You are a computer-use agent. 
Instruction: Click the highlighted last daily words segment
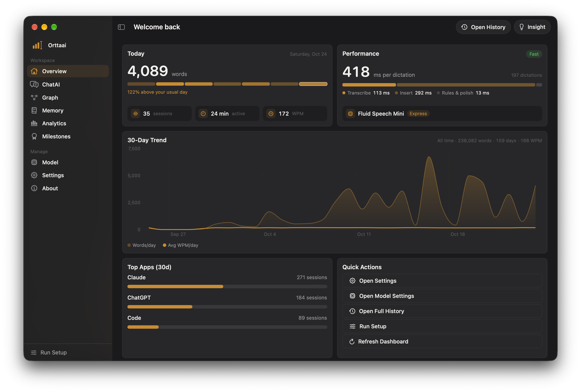[313, 84]
